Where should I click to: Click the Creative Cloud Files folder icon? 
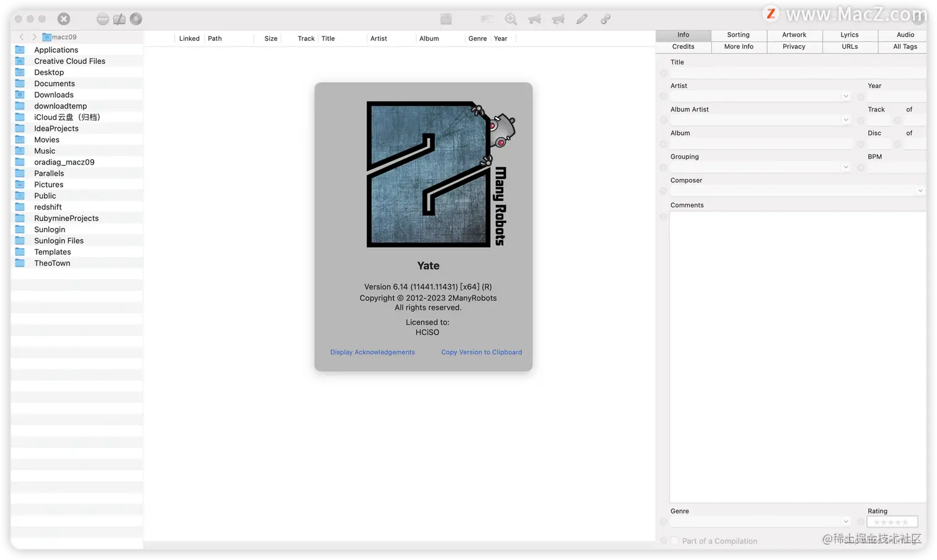coord(20,61)
